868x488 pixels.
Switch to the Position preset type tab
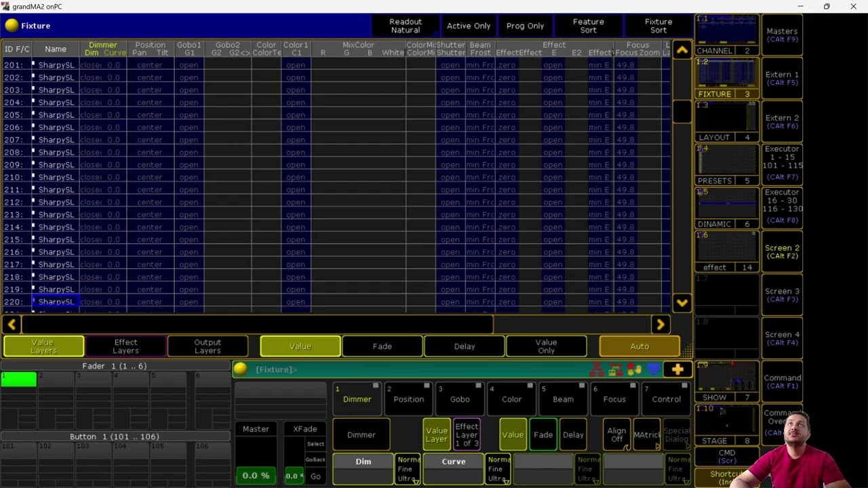pos(408,399)
